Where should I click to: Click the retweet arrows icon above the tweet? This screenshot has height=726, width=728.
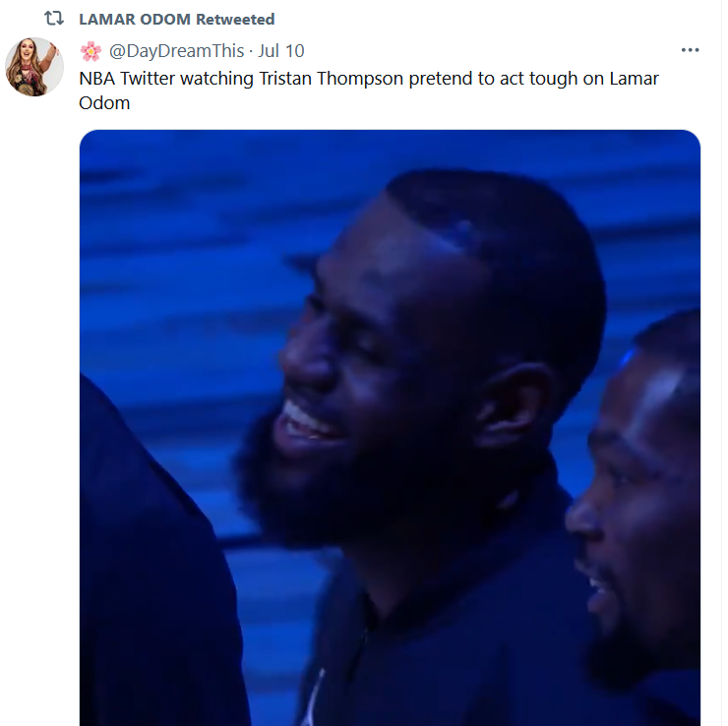pyautogui.click(x=54, y=19)
